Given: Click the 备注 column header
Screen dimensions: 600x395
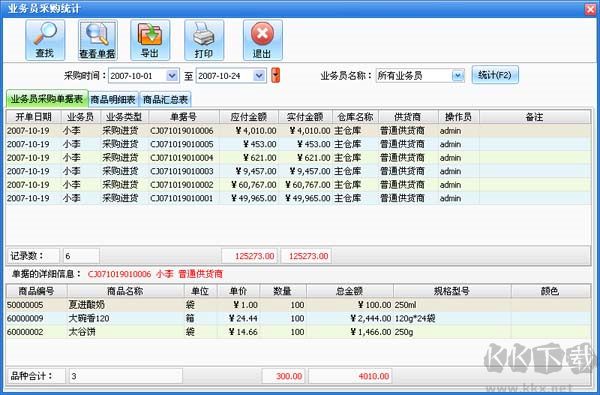Looking at the screenshot, I should tap(535, 117).
